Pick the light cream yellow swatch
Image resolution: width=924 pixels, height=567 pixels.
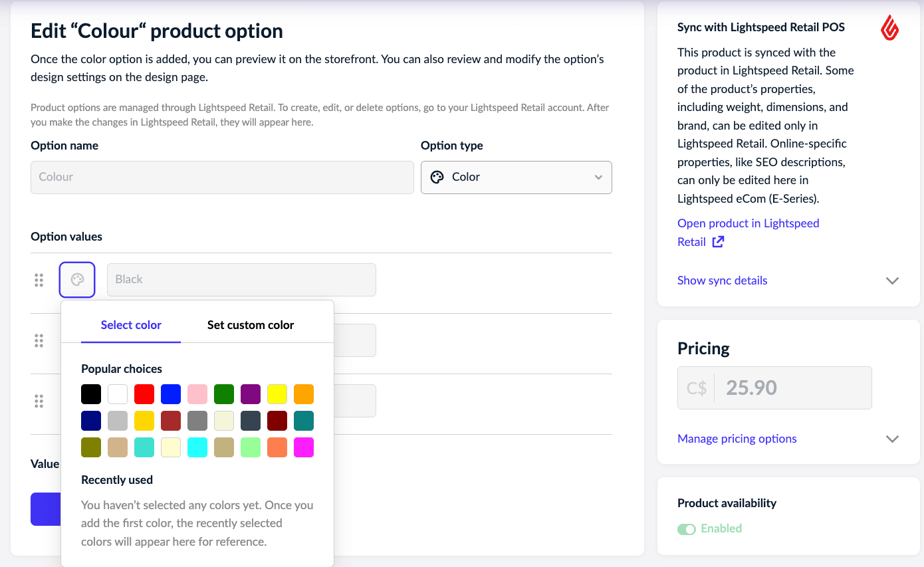click(171, 447)
